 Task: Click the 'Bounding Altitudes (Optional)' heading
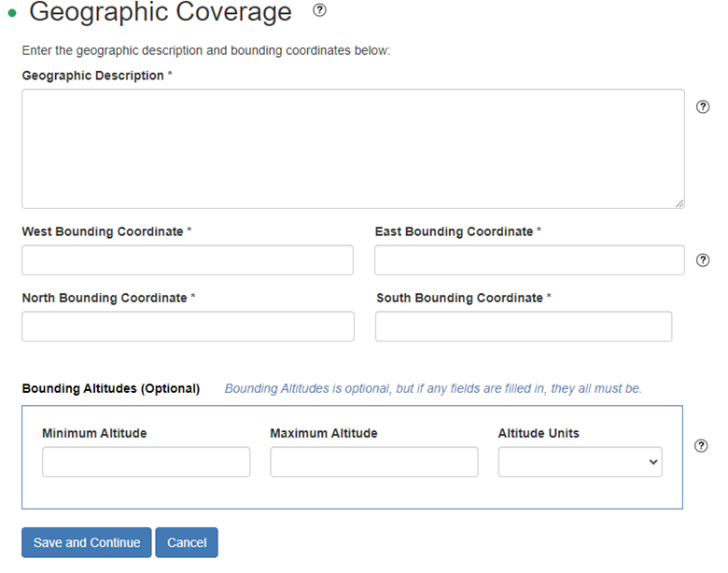tap(111, 388)
